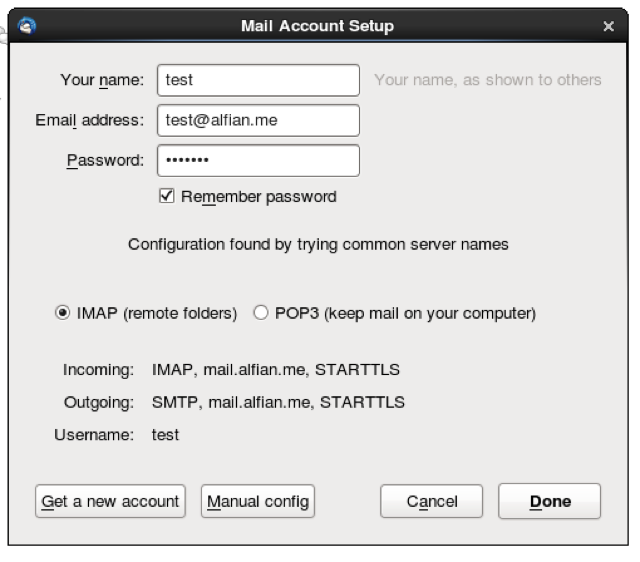This screenshot has height=562, width=640.
Task: Click the 'Outgoing:' label
Action: point(99,402)
